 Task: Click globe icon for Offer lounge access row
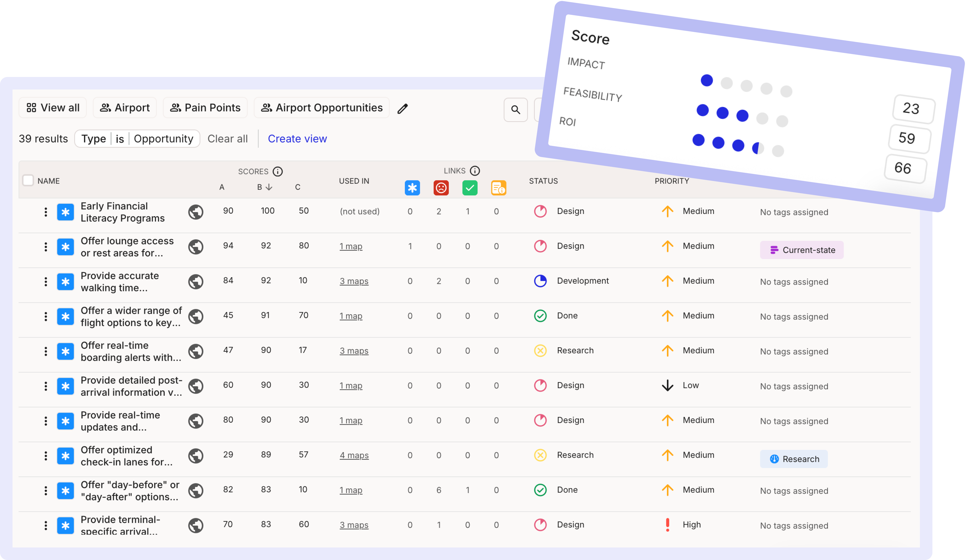tap(195, 247)
